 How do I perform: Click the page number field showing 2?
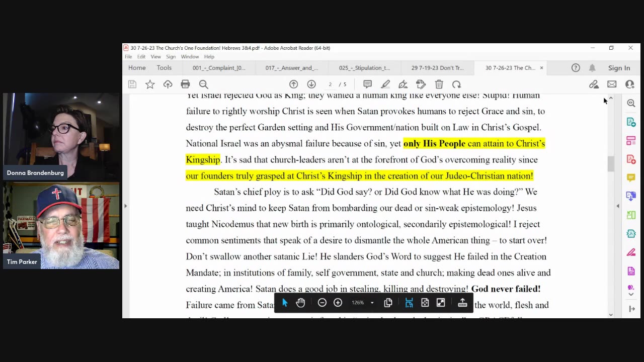pyautogui.click(x=330, y=84)
